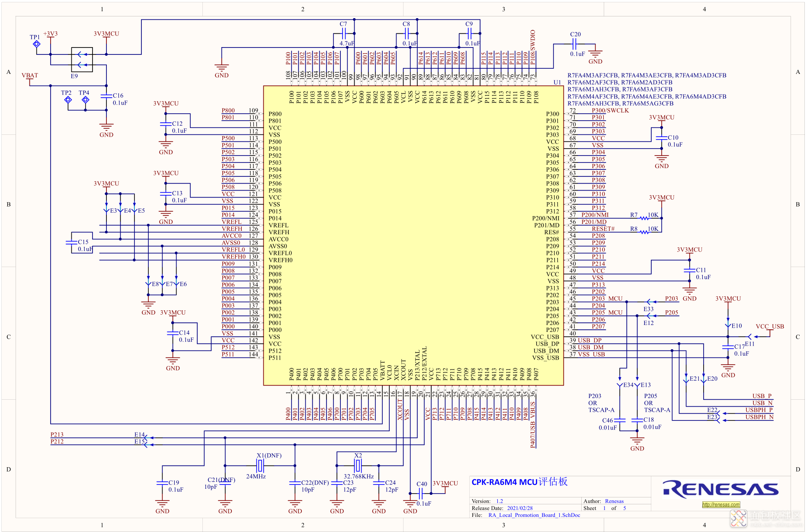Click the P213 net label

pyautogui.click(x=57, y=435)
